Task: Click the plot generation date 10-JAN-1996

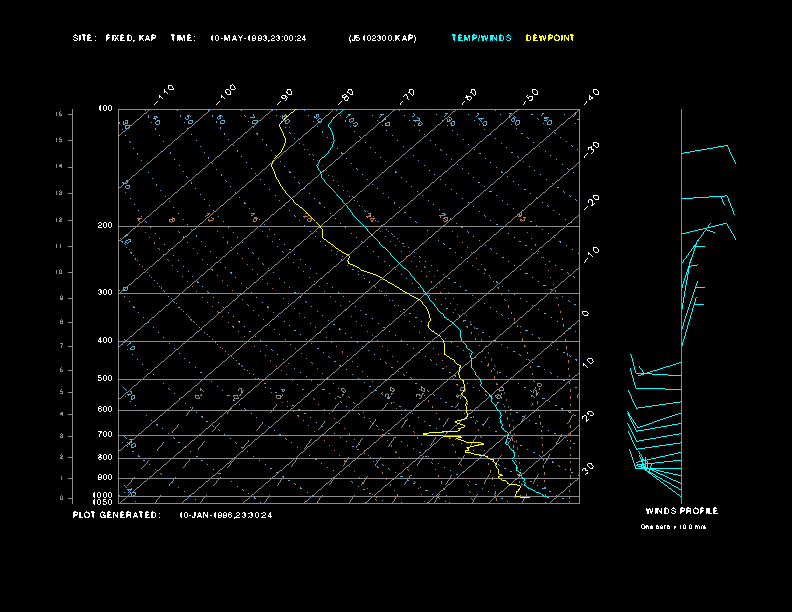Action: pyautogui.click(x=225, y=515)
